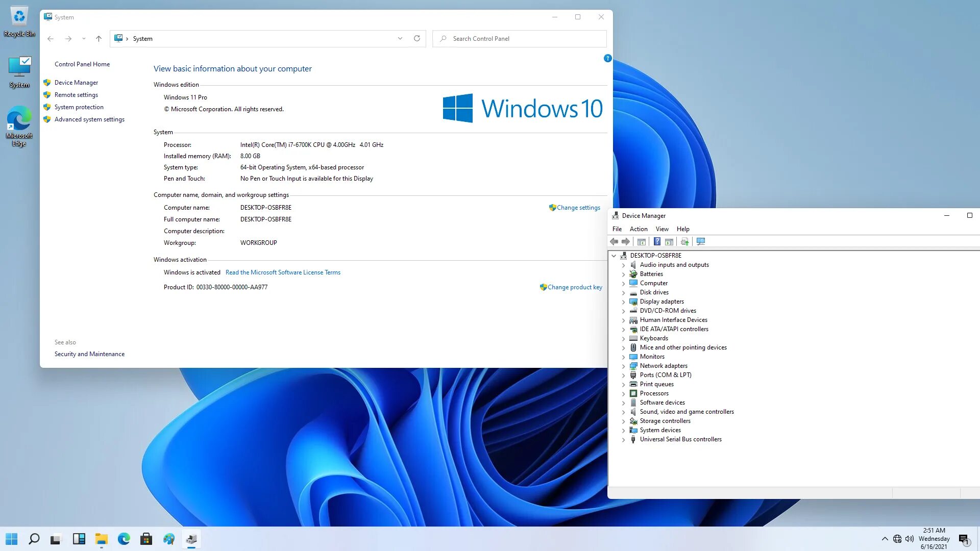Open File Explorer from the taskbar
Screen dimensions: 980x551
click(102, 539)
